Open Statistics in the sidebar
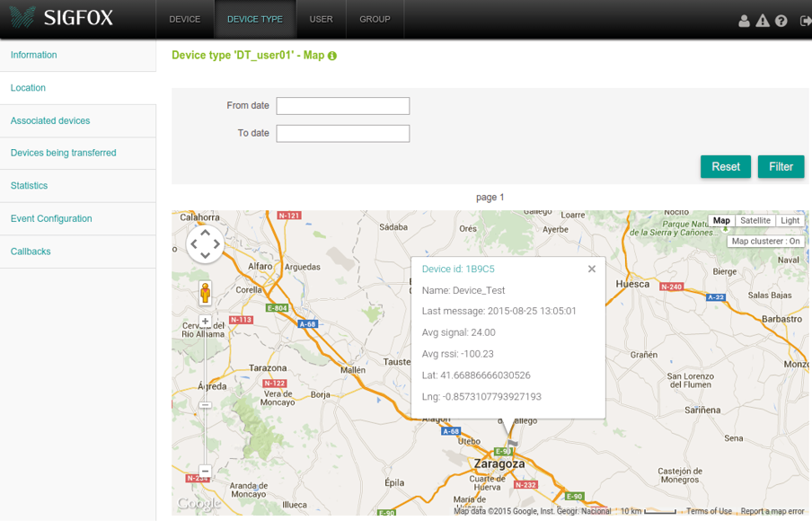The image size is (812, 521). (77, 185)
